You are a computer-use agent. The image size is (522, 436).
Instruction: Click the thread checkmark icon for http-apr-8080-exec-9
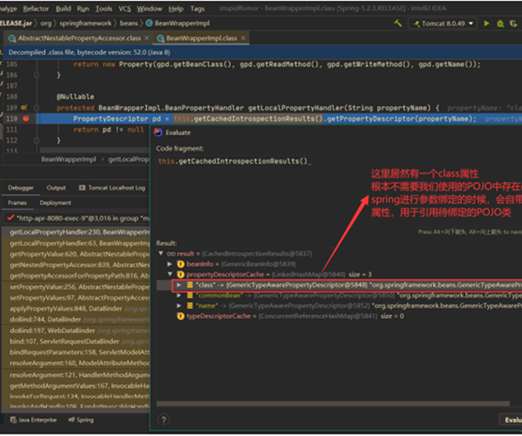point(11,218)
